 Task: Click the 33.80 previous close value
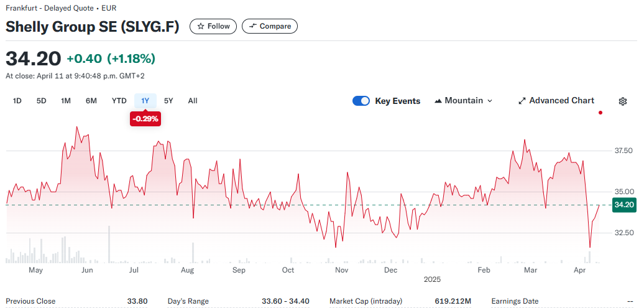coord(137,301)
